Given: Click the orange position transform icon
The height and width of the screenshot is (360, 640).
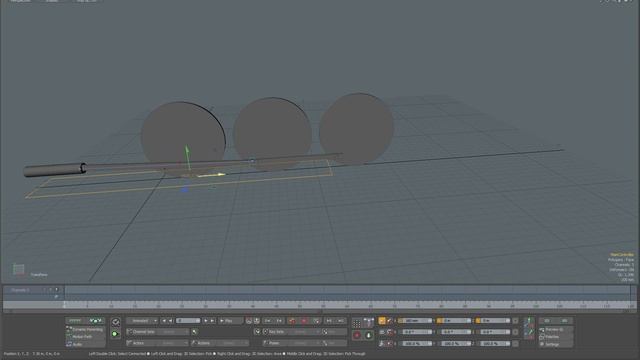Looking at the screenshot, I should (x=382, y=321).
